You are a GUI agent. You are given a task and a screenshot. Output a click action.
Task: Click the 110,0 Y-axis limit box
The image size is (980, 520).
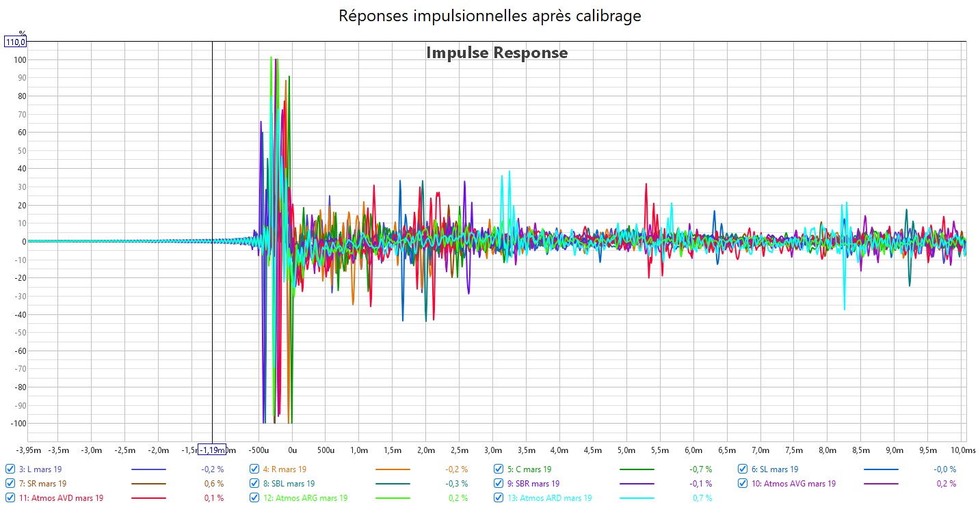[16, 42]
